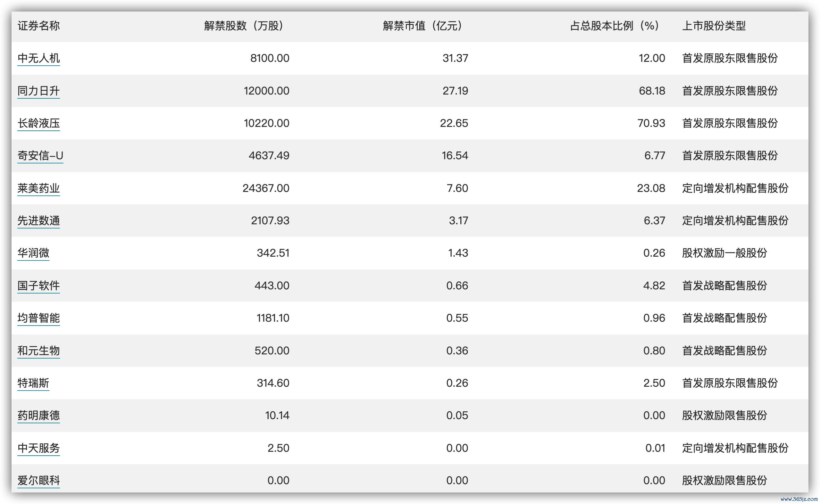Select the 12.00 percentage cell
Screen dimensions: 820x504
click(652, 58)
